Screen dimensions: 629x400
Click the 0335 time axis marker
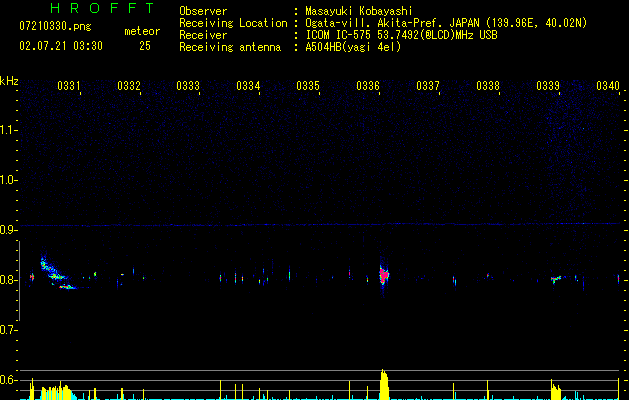[x=308, y=86]
